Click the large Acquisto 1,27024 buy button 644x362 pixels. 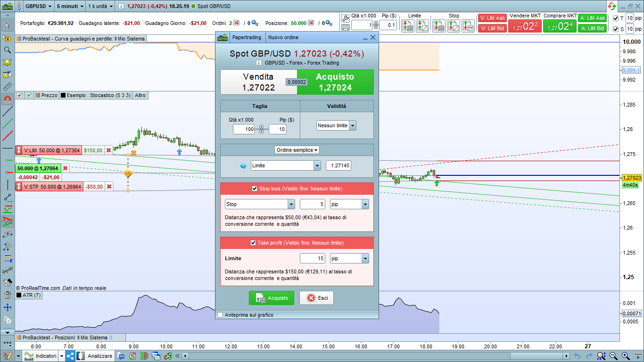[335, 82]
